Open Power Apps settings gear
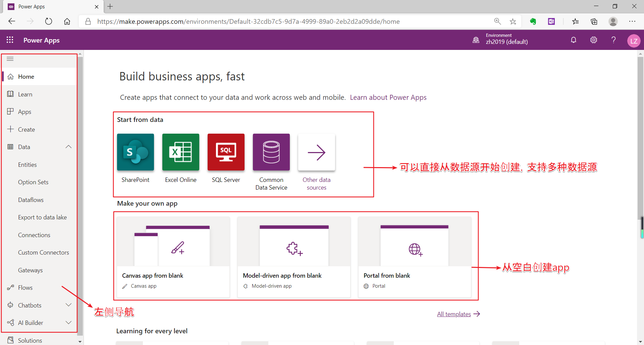Image resolution: width=644 pixels, height=345 pixels. pos(593,40)
